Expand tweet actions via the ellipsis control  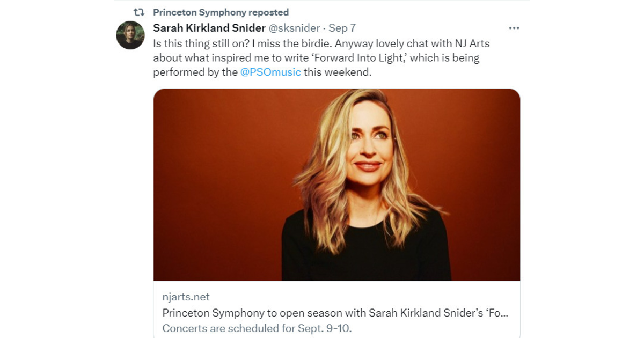515,27
